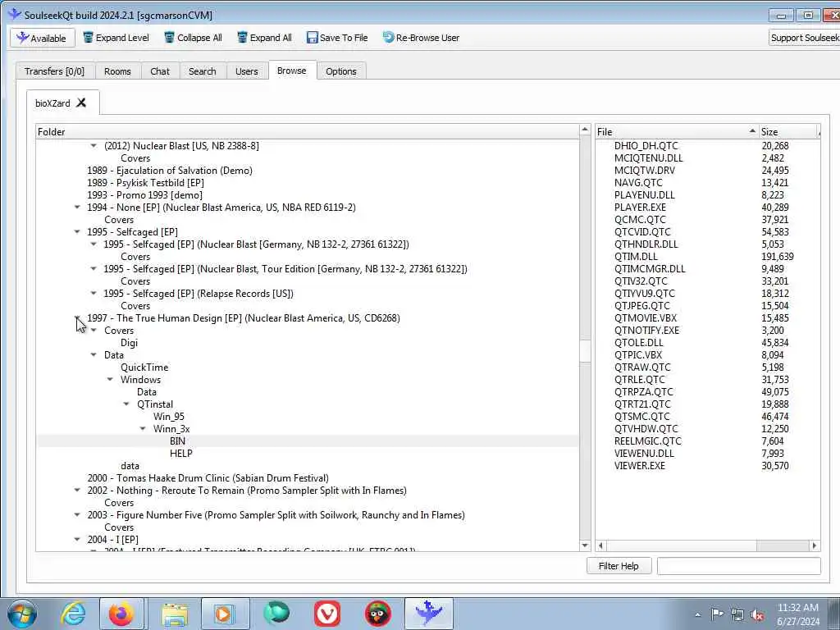Click folder tree scroll up arrow
The height and width of the screenshot is (630, 840).
pyautogui.click(x=585, y=130)
